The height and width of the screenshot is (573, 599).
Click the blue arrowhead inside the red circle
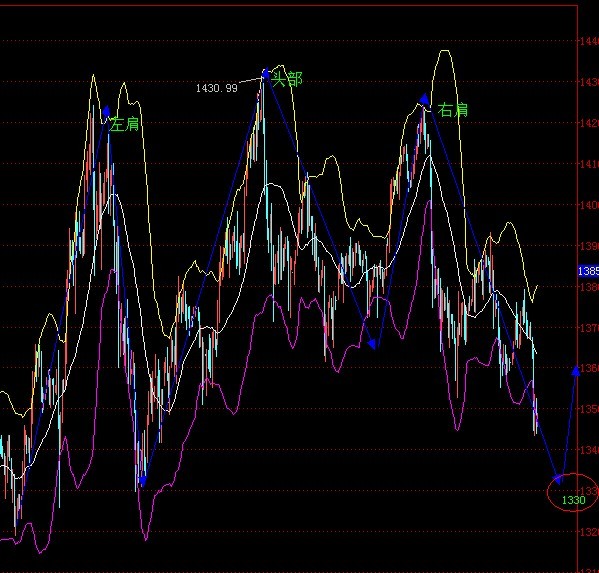coord(559,479)
